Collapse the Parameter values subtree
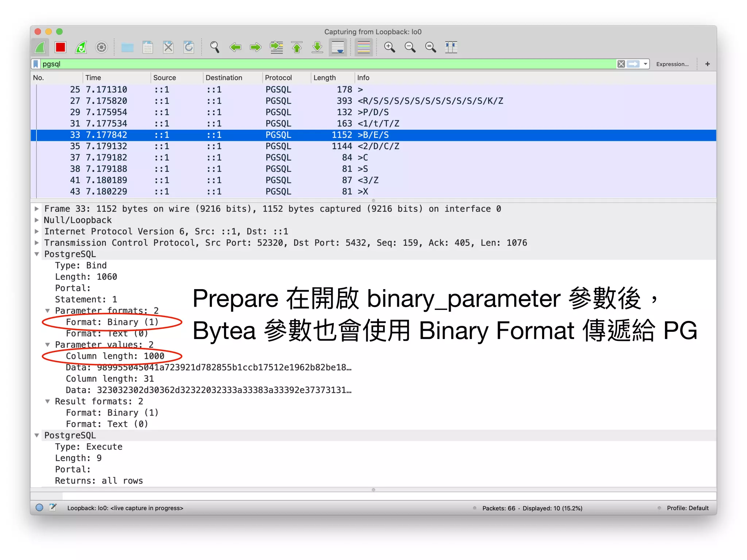 47,345
